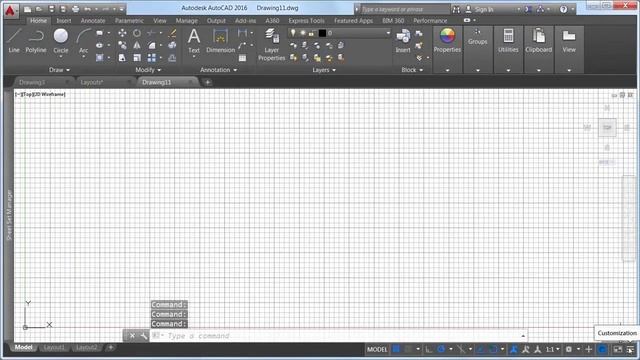Select the Line tool
This screenshot has width=640, height=360.
click(14, 40)
